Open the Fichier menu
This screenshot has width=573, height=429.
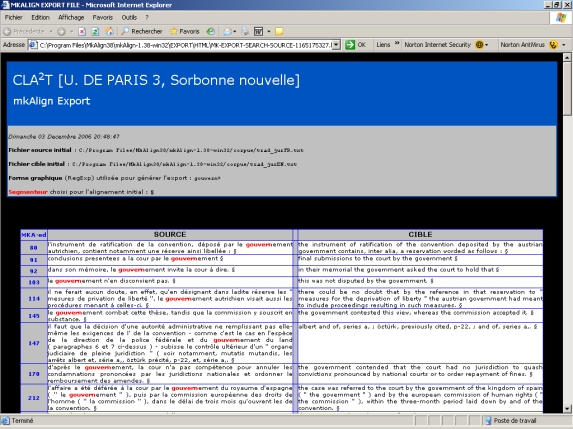click(14, 18)
